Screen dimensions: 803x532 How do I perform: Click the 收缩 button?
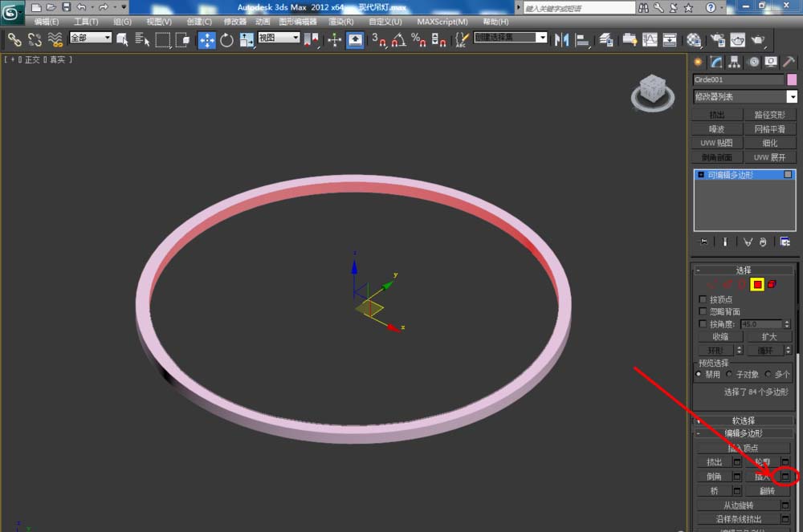(x=720, y=336)
